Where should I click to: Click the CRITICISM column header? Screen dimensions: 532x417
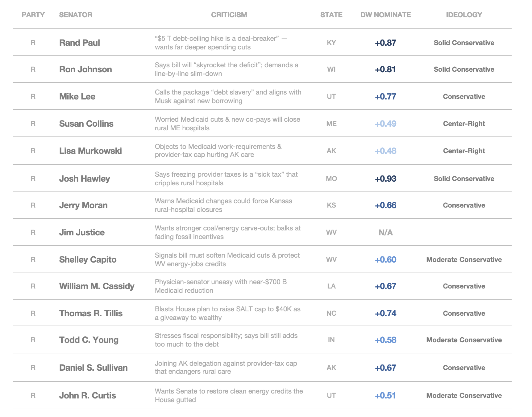pyautogui.click(x=229, y=15)
